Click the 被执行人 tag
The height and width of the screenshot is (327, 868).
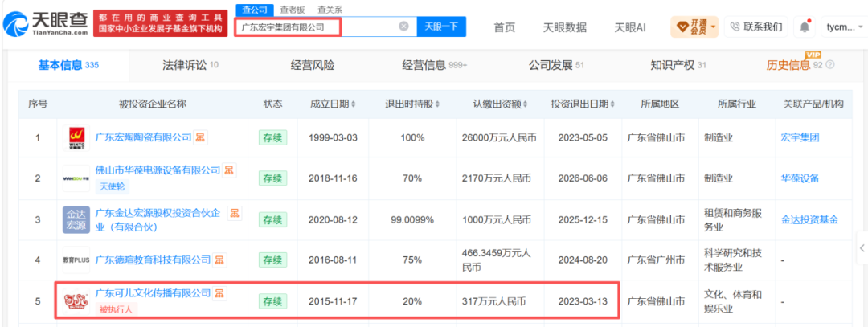[117, 309]
